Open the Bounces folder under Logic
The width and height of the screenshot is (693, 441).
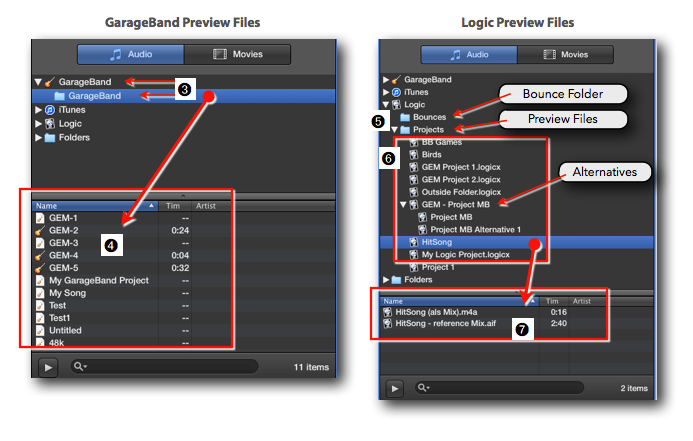429,117
